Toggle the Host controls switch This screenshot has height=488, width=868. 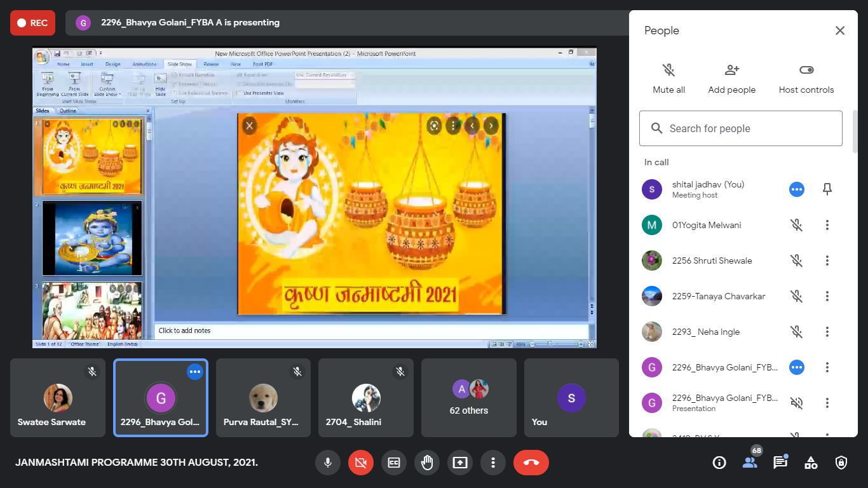pyautogui.click(x=806, y=70)
